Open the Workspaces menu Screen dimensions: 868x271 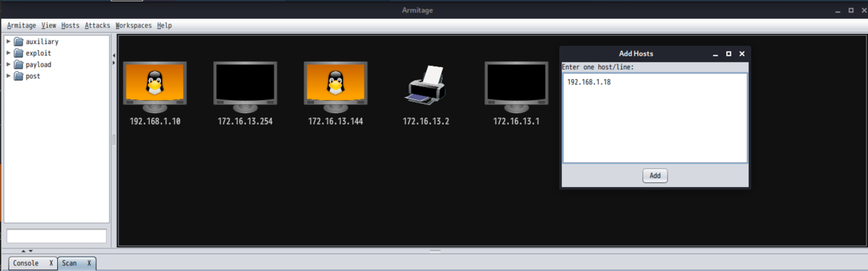tap(134, 25)
